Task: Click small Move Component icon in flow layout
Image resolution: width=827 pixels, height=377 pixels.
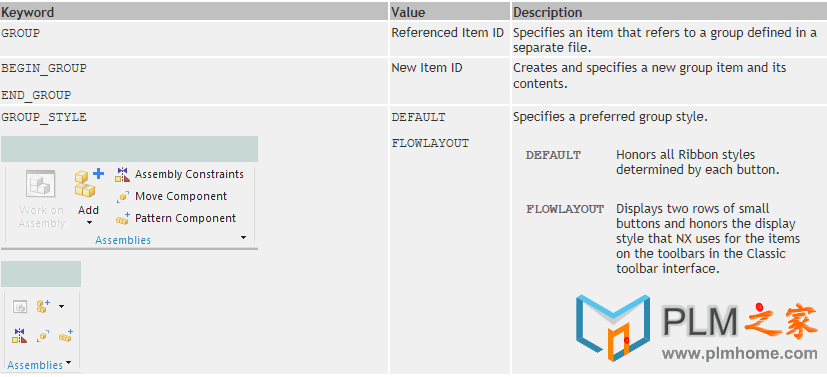Action: pyautogui.click(x=43, y=336)
